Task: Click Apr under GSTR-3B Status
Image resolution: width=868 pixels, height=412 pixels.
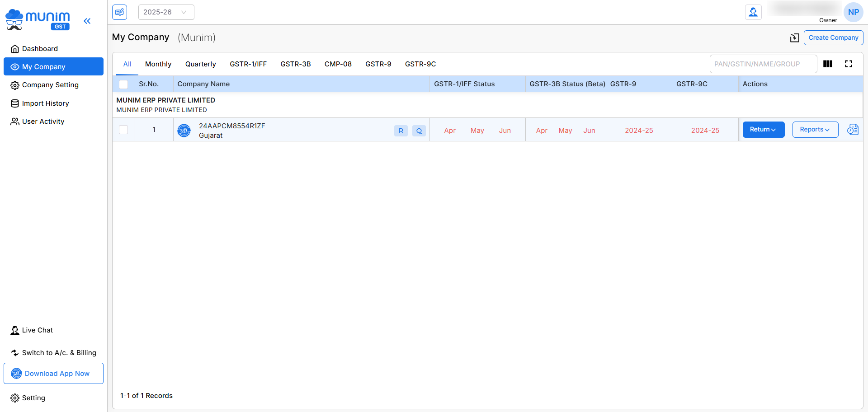Action: (x=542, y=131)
